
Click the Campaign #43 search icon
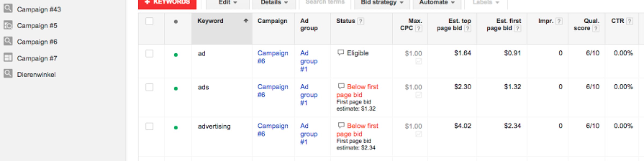tap(8, 8)
